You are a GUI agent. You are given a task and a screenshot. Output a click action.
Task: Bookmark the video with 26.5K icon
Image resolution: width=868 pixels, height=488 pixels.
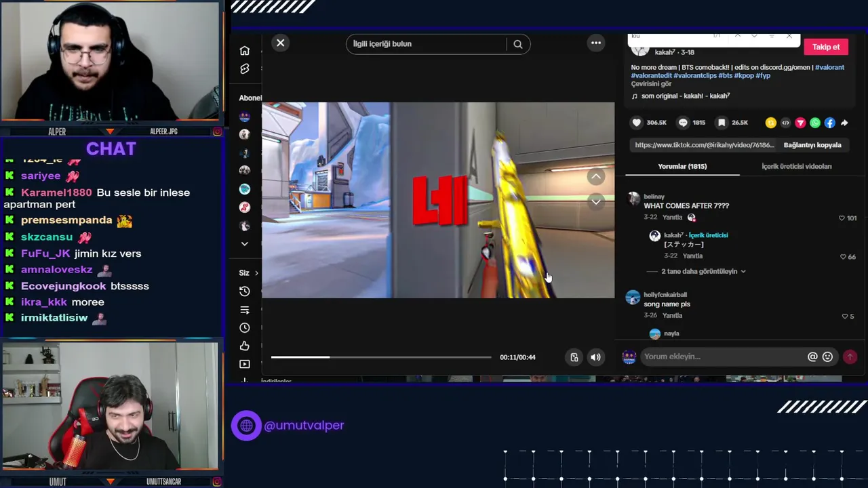click(x=722, y=123)
